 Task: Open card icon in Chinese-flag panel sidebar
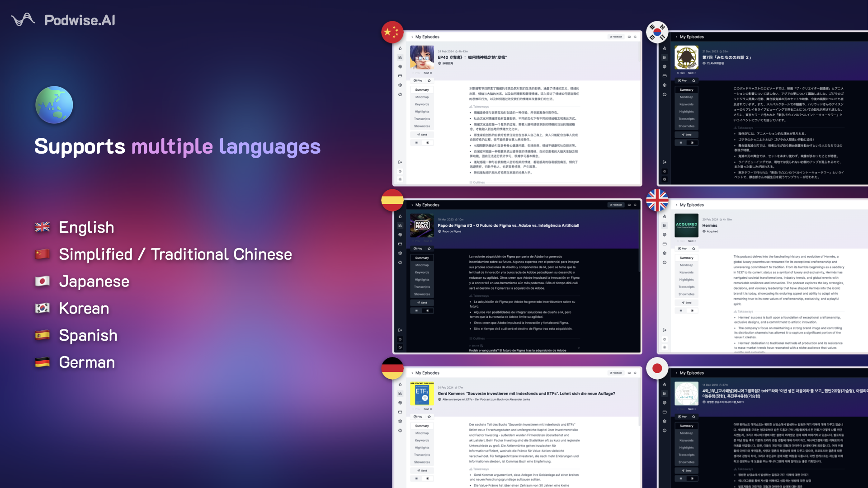coord(400,76)
